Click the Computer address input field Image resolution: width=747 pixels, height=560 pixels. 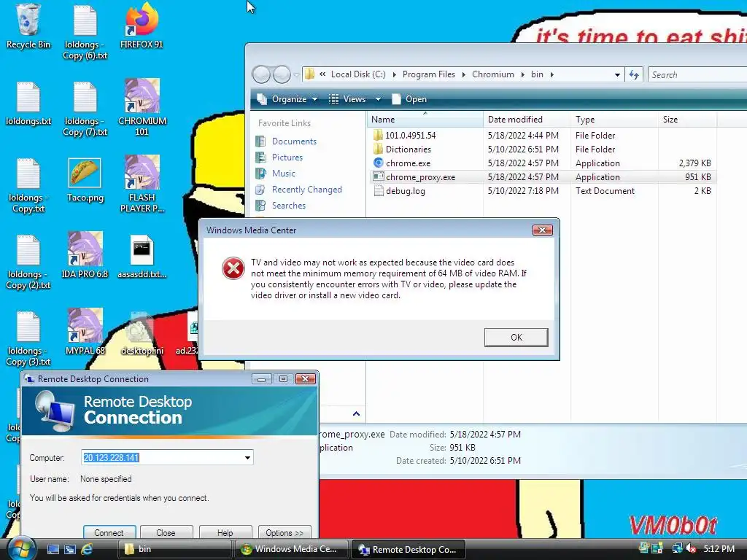point(167,458)
